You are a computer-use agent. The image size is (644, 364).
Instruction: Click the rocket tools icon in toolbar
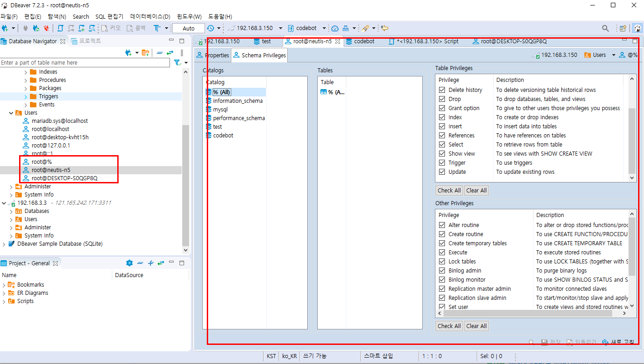tap(364, 28)
